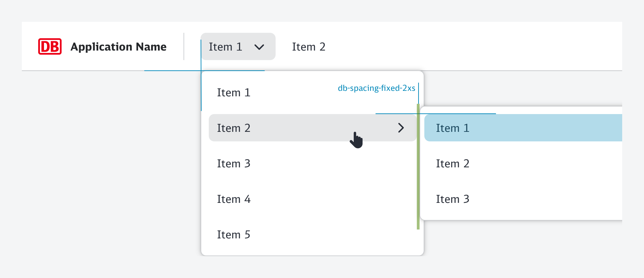
Task: Click the db-spacing-fixed-2xs annotation label
Action: click(376, 88)
